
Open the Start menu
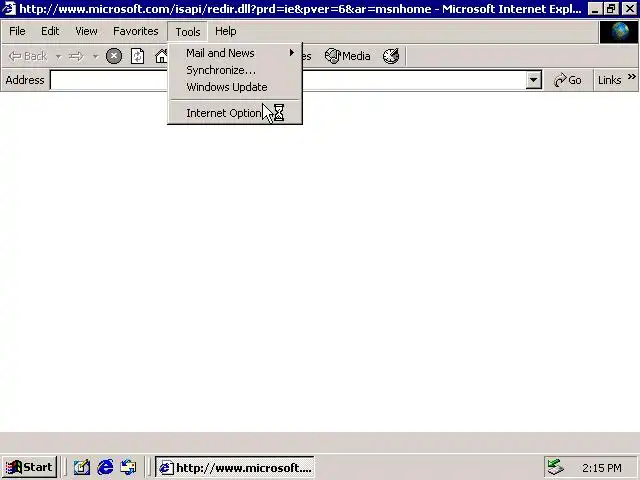point(29,467)
